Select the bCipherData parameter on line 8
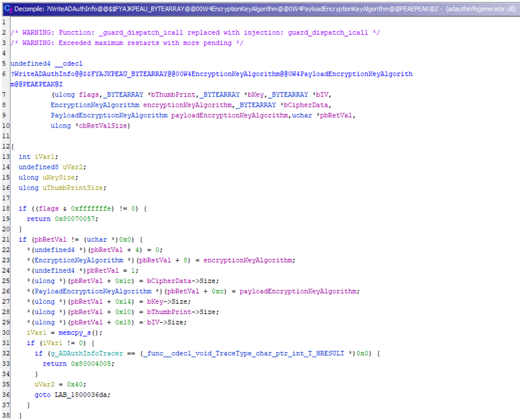The height and width of the screenshot is (420, 520). pos(306,105)
